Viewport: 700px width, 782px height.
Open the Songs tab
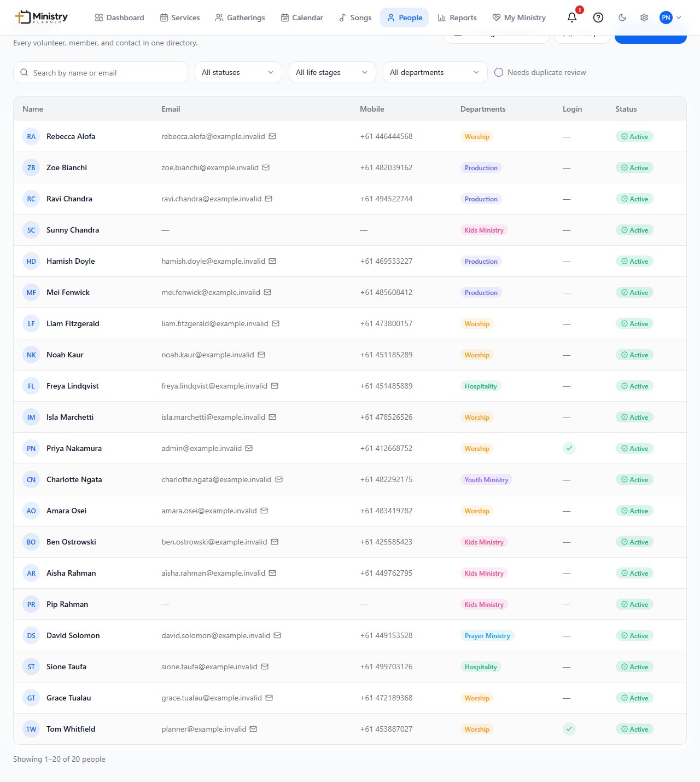355,18
